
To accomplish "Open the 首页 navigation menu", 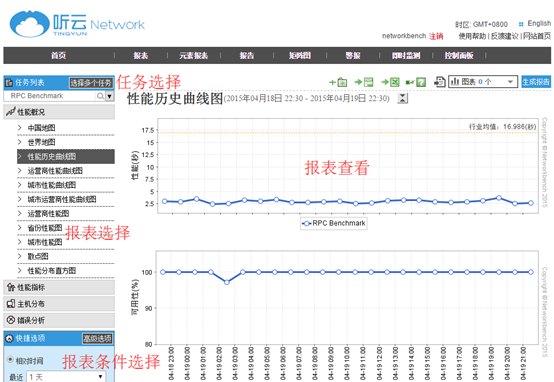I will [59, 55].
